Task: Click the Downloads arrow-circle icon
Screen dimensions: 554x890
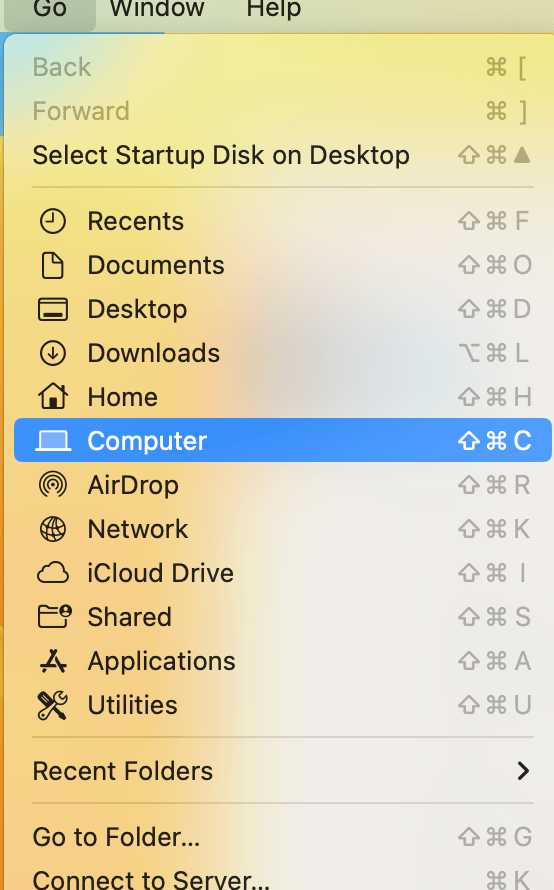Action: click(x=53, y=353)
